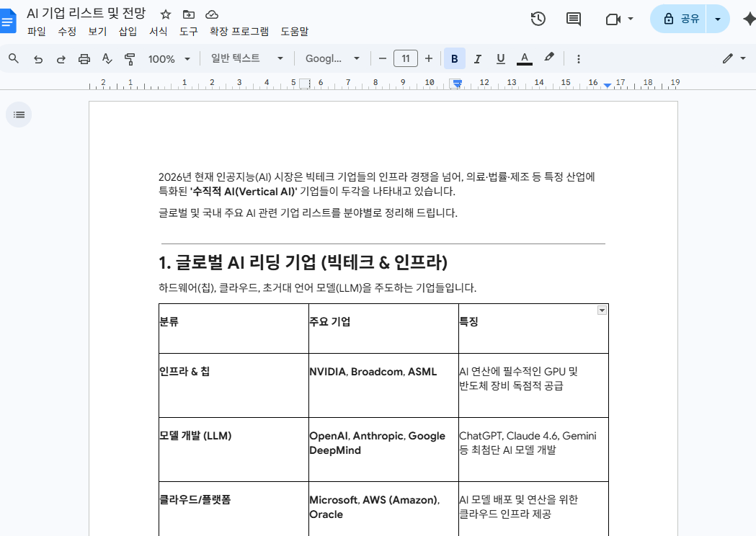Open the Gemini sparkle icon
This screenshot has width=756, height=536.
tap(750, 19)
